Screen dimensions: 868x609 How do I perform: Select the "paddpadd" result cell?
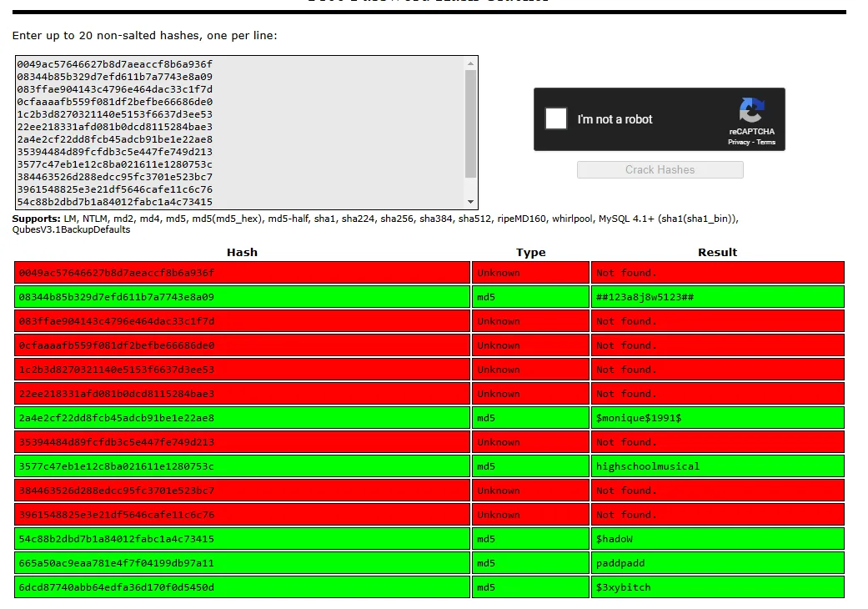[x=620, y=563]
